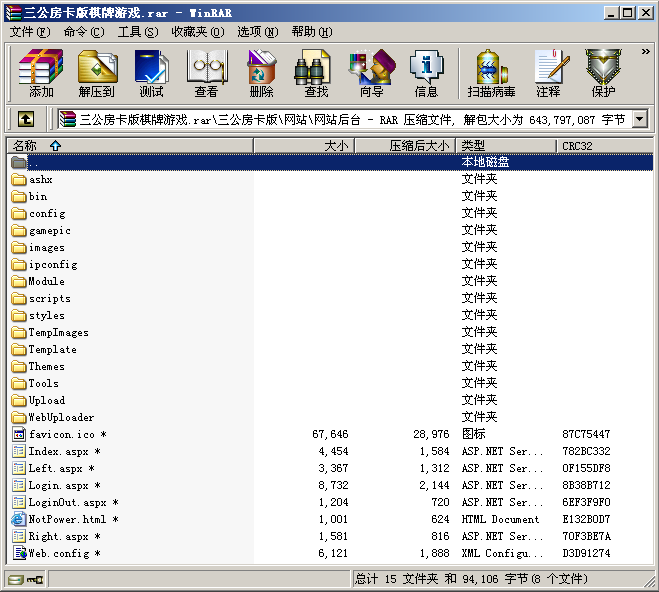Click the 保护 (Protect) shield icon
The width and height of the screenshot is (659, 592).
tap(603, 73)
